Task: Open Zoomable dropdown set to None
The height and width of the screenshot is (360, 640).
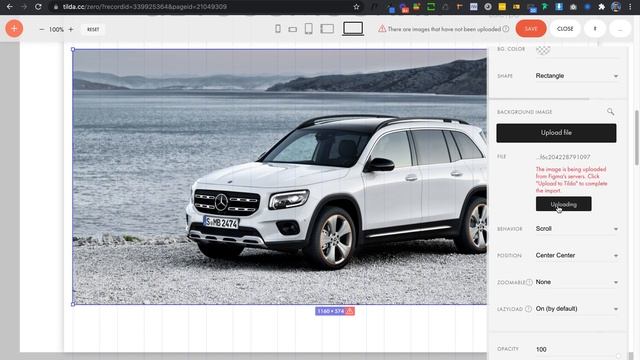Action: 577,282
